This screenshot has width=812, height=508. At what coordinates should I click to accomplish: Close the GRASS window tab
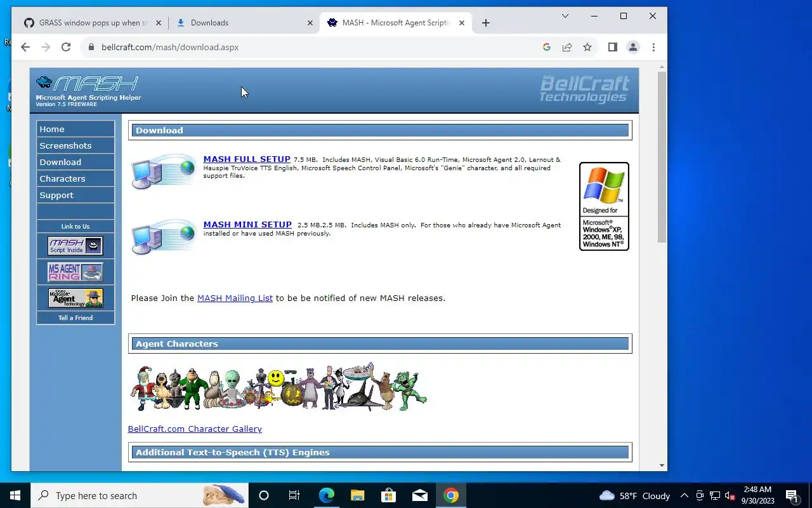coord(159,23)
